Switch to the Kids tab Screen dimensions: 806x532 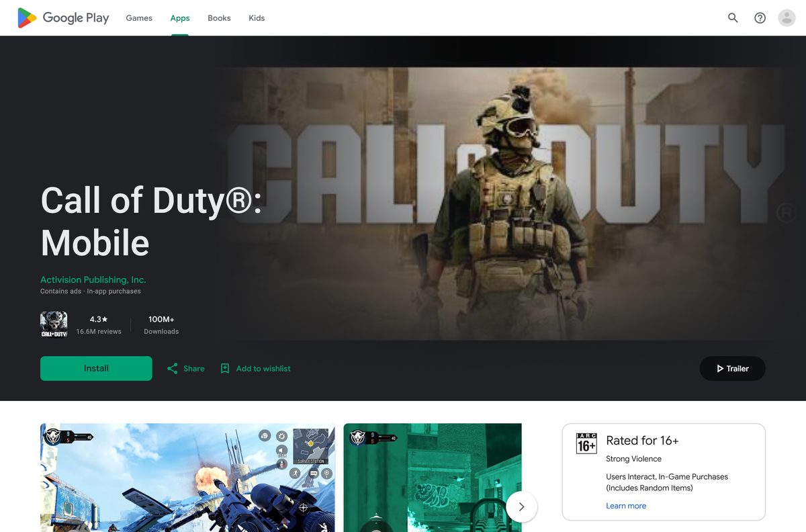(257, 18)
